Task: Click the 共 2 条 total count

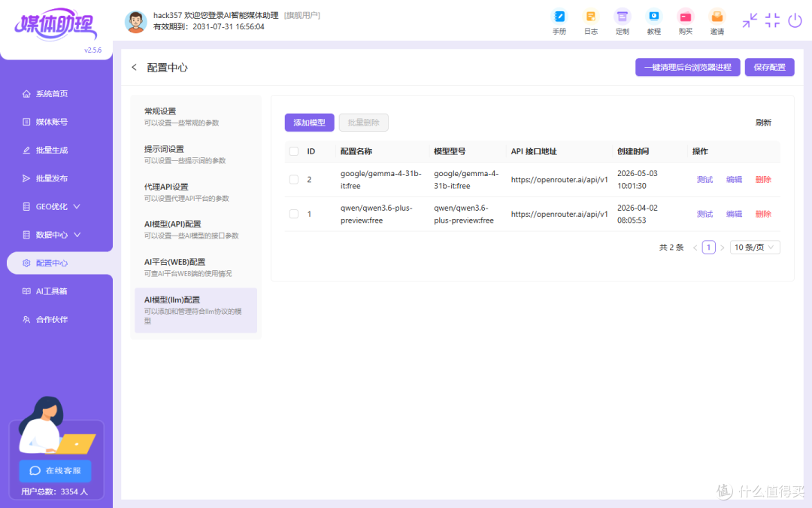Action: click(671, 248)
